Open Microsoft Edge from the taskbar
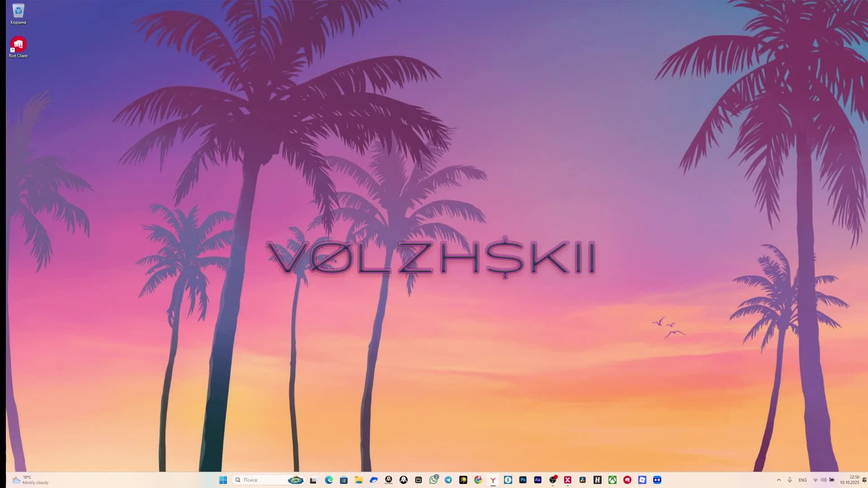Image resolution: width=868 pixels, height=488 pixels. click(x=329, y=480)
